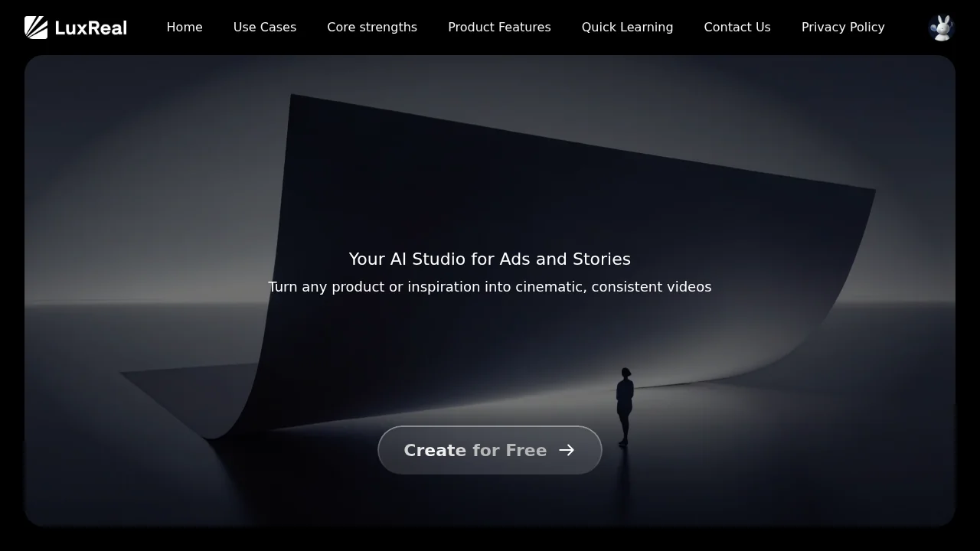Select Core strengths in the navigation
Image resolution: width=980 pixels, height=551 pixels.
coord(372,28)
